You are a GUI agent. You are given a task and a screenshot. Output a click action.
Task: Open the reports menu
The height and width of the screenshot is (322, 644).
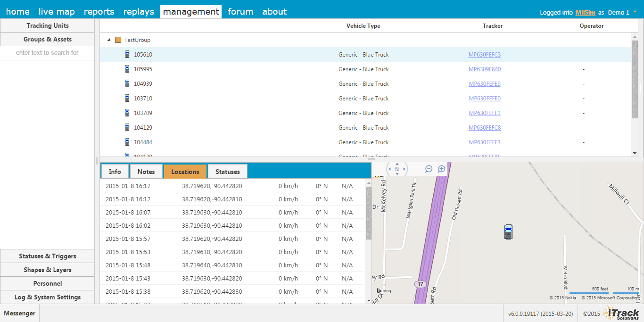[99, 12]
